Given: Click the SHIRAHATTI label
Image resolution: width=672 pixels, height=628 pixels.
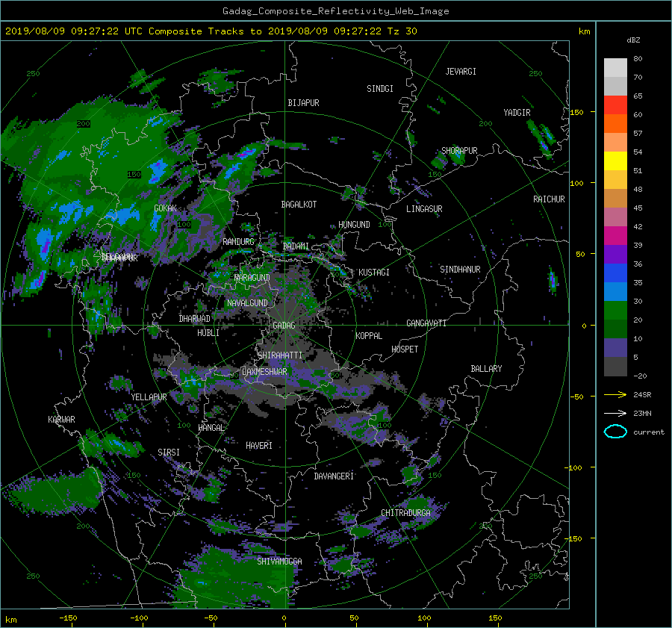Looking at the screenshot, I should [x=280, y=355].
